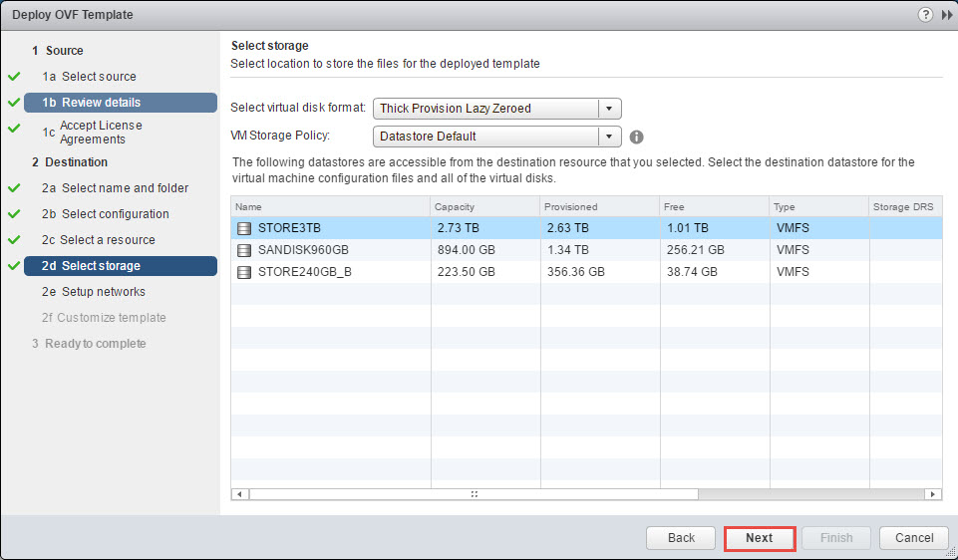958x560 pixels.
Task: Click the horizontal scrollbar right arrow
Action: [x=932, y=494]
